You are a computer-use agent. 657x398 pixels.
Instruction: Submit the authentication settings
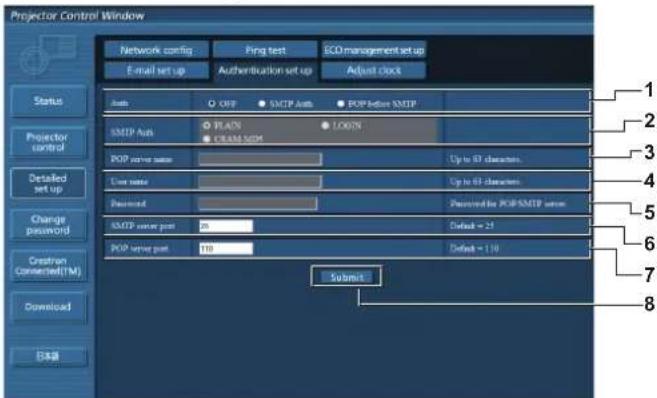pos(346,277)
